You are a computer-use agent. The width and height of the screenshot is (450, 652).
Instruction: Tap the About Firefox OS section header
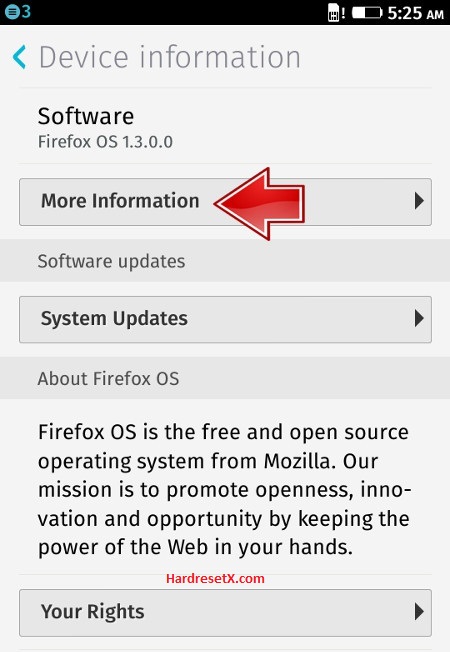point(108,379)
